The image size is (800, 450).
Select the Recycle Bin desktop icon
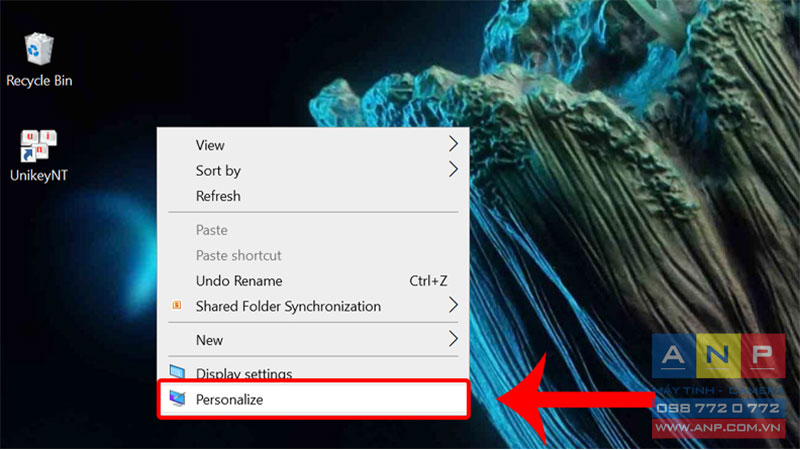point(39,49)
